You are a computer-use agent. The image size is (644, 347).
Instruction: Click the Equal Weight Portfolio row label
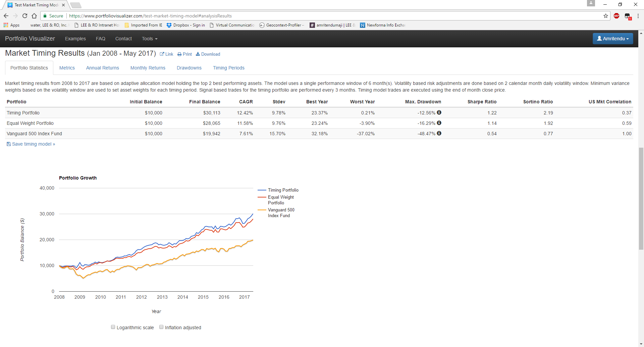pos(30,123)
